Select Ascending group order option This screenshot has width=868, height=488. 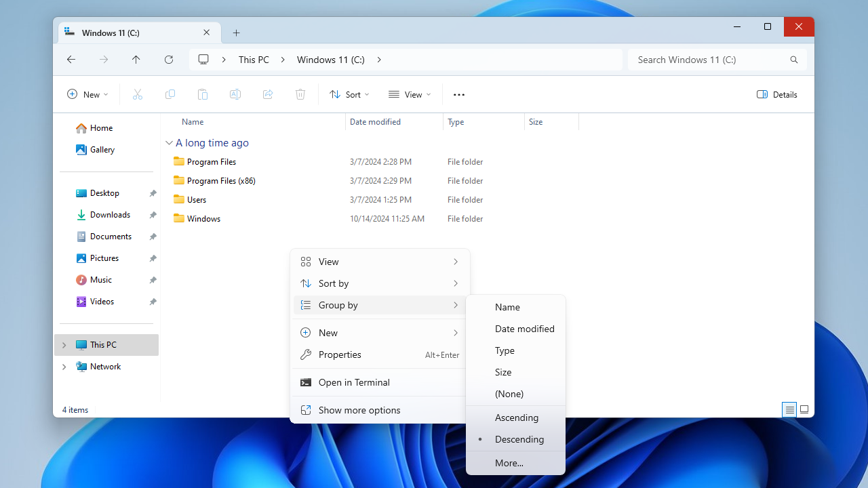point(516,418)
